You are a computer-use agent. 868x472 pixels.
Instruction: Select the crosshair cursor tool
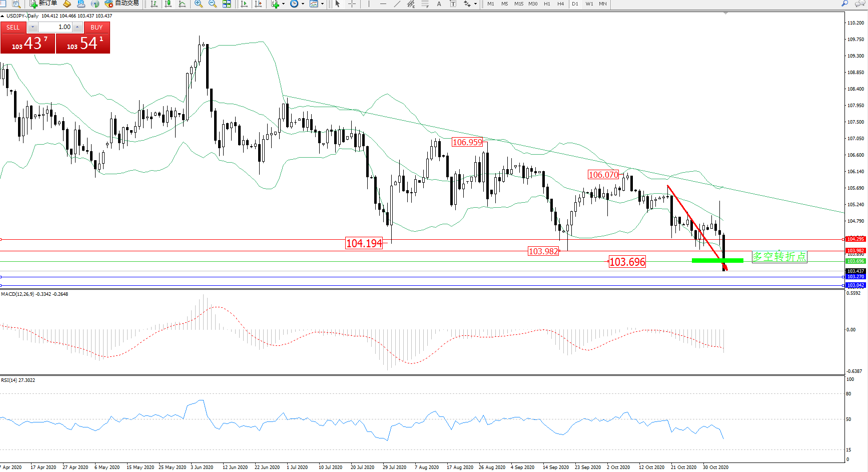point(352,4)
